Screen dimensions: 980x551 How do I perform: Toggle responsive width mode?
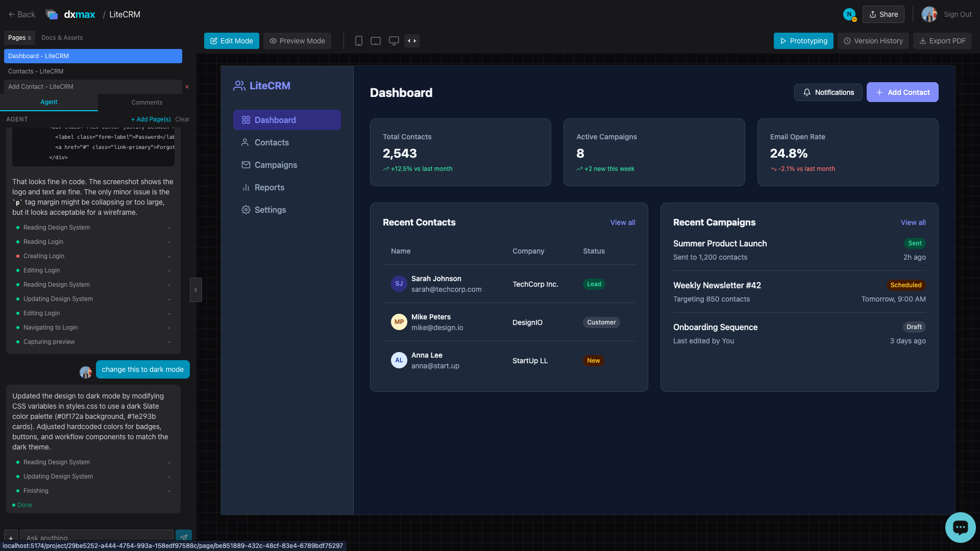pyautogui.click(x=412, y=41)
